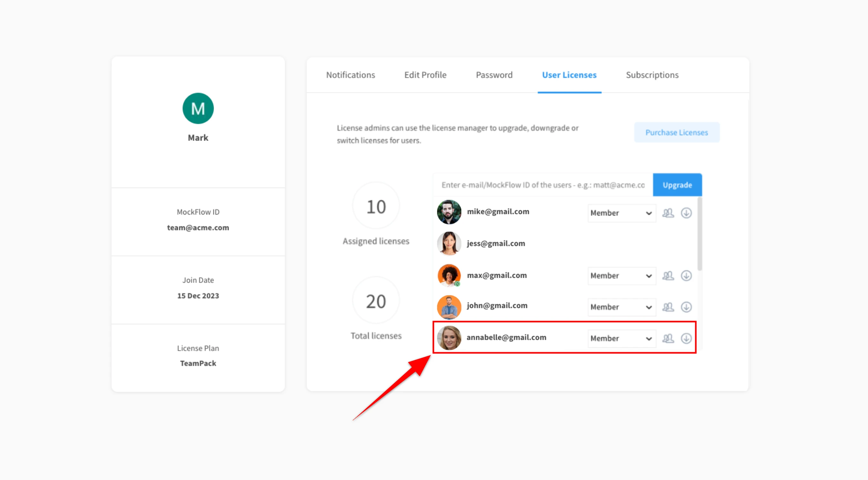Click the team icon in max@gmail.com row
Screen dimensions: 868x480
pos(668,275)
